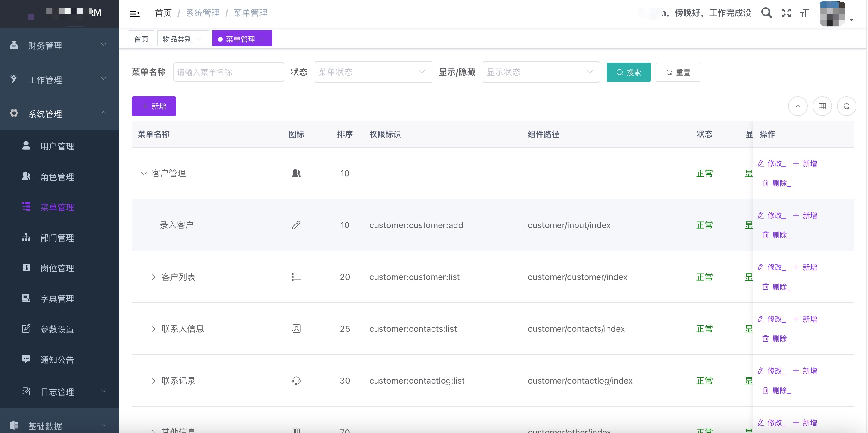This screenshot has width=868, height=433.
Task: Click 修改 for the 录入客户 row
Action: [772, 216]
